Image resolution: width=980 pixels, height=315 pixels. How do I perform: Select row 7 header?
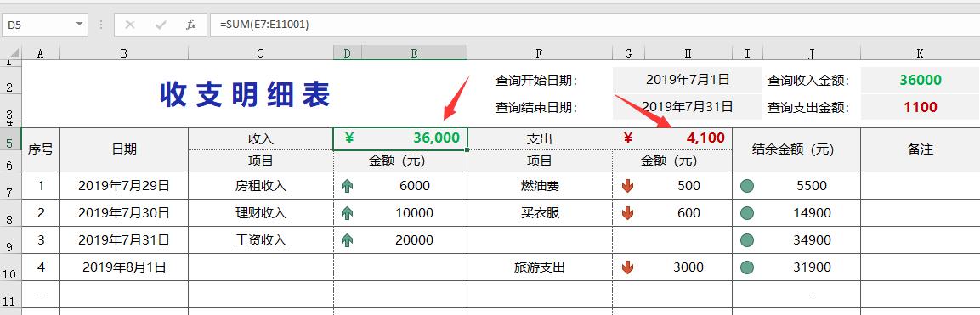click(11, 186)
